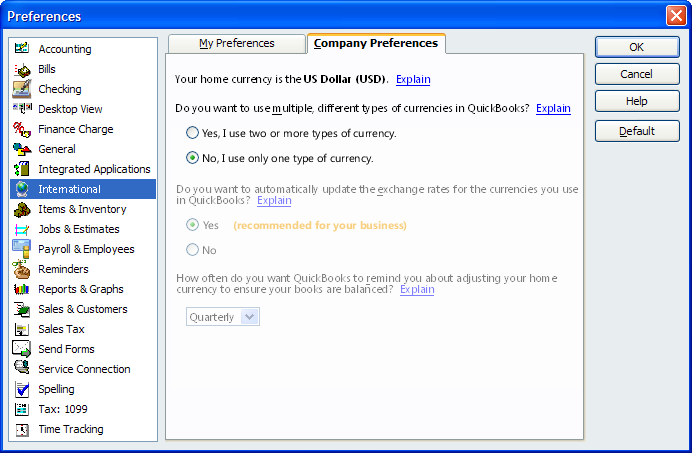This screenshot has height=453, width=692.
Task: Select 'No, I use only one type of currency'
Action: click(x=192, y=158)
